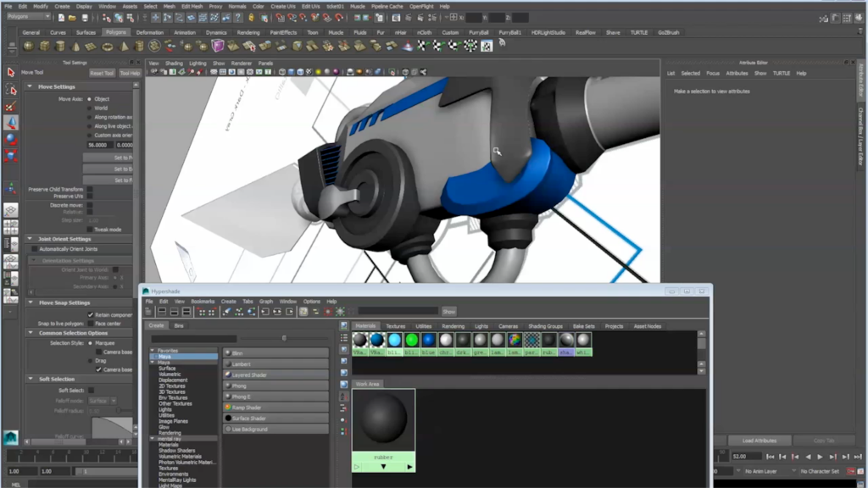Image resolution: width=868 pixels, height=488 pixels.
Task: Enable Preserve Child Transform checkbox
Action: click(90, 189)
